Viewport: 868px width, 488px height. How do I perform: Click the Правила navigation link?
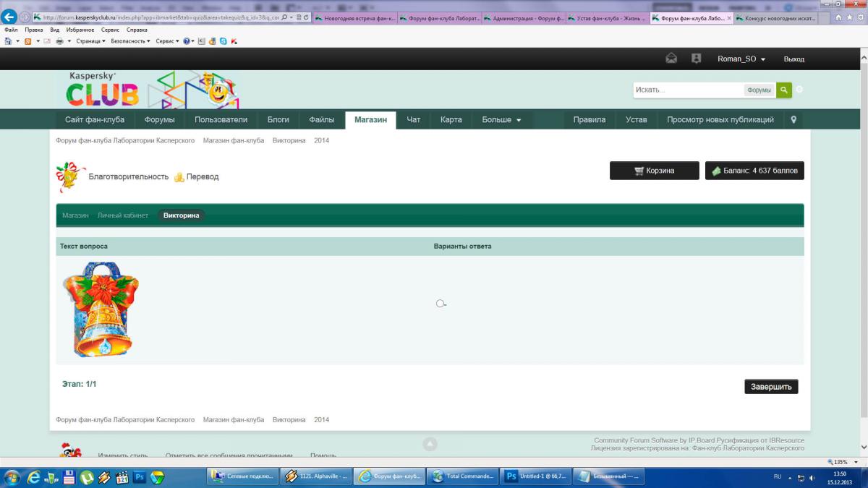coord(590,120)
